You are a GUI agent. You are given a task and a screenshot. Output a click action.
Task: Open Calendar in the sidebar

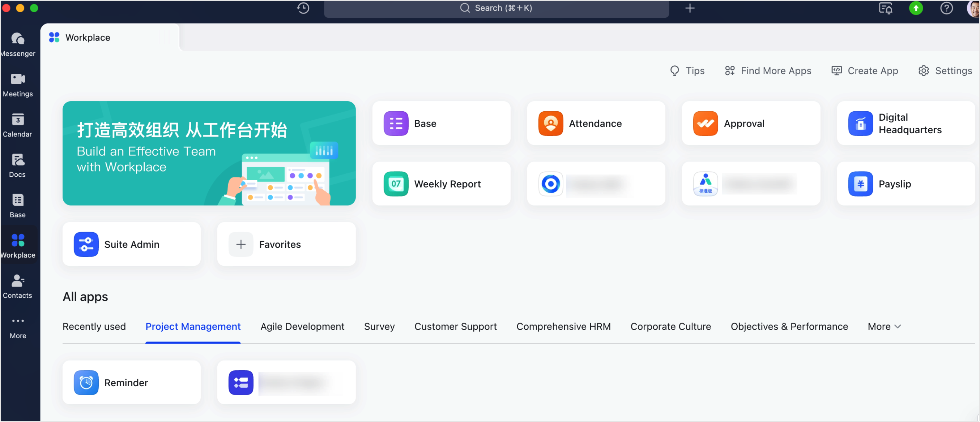(x=18, y=125)
